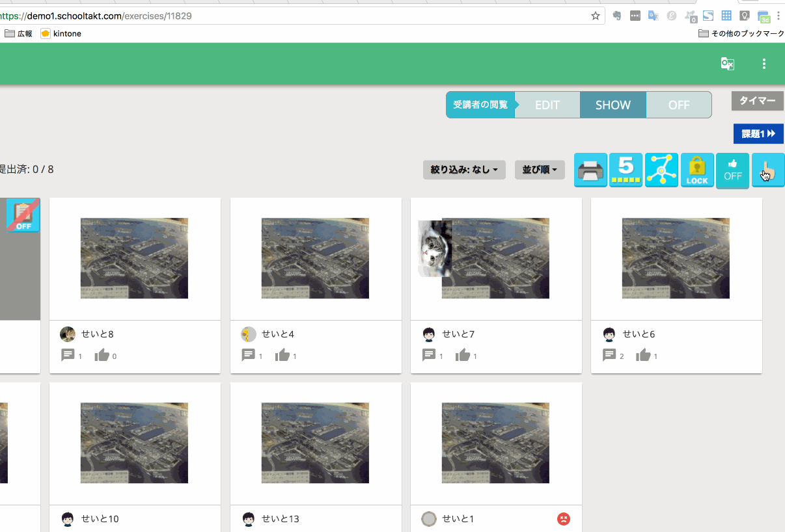This screenshot has height=532, width=785.
Task: Open the three-dot menu in green header
Action: pyautogui.click(x=764, y=64)
